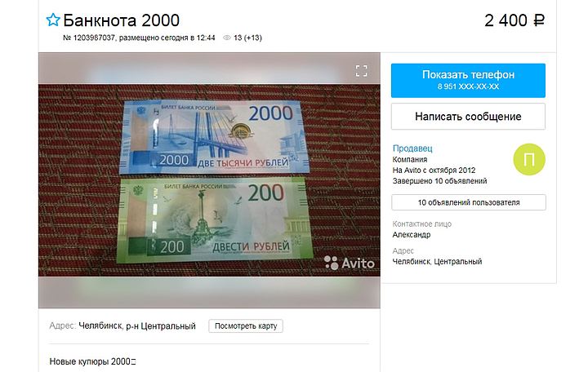588x372 pixels.
Task: Click the views eye icon
Action: coord(226,38)
